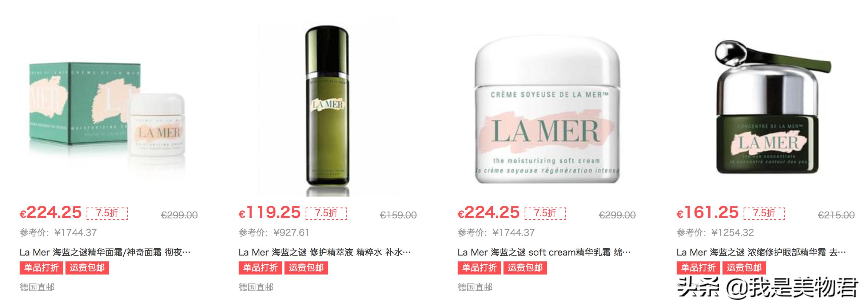Click the 单品打折 tag under the face cream
Screen dimensions: 868x308
point(41,268)
